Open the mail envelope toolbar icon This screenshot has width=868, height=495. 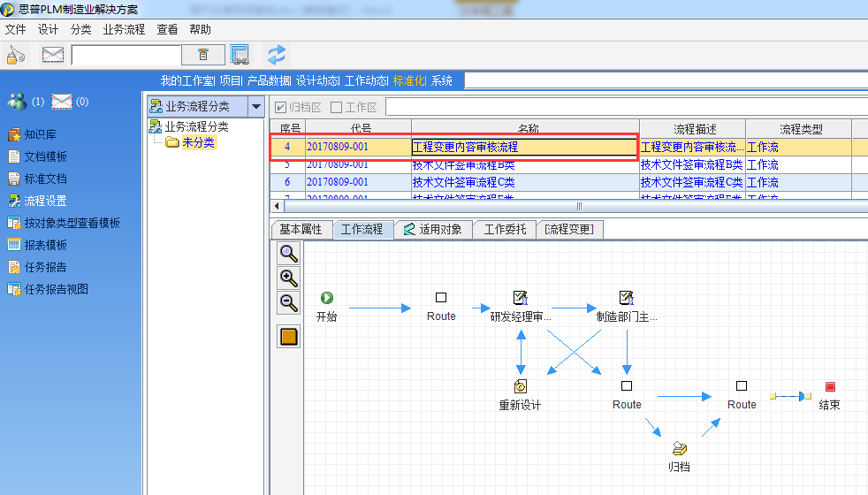point(53,55)
